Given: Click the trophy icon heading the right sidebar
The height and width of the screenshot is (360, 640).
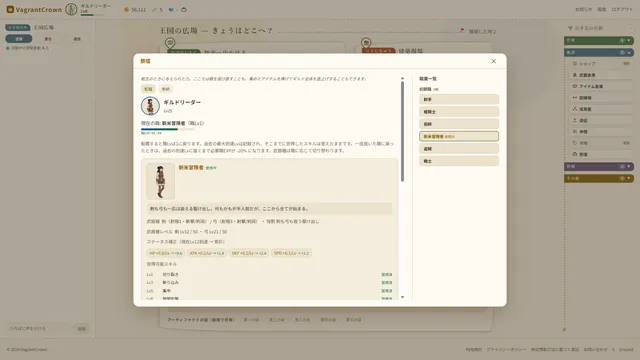Looking at the screenshot, I should 570,28.
